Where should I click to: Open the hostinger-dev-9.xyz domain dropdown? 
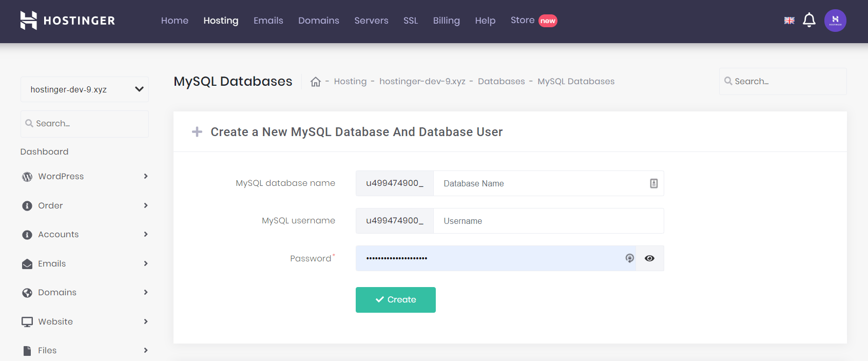(x=85, y=89)
